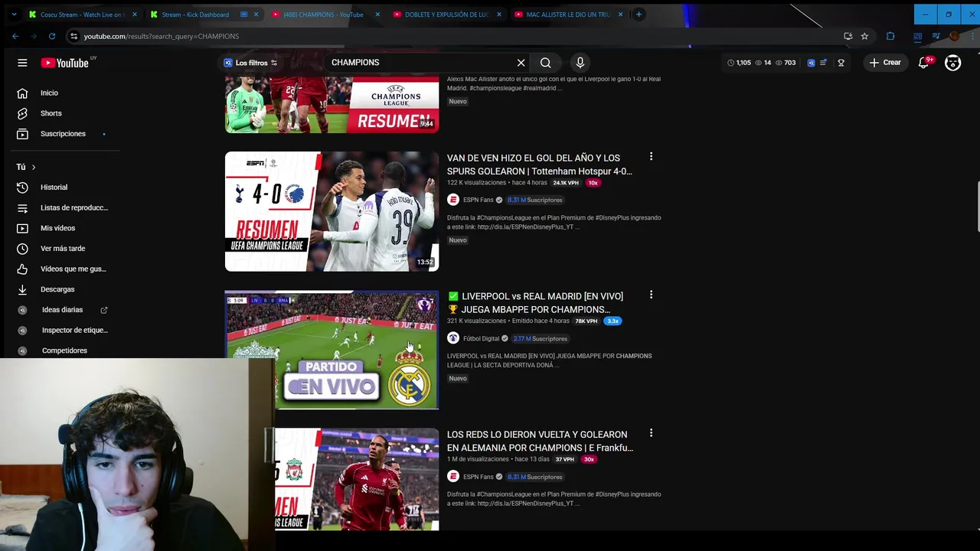Open options menu for Van de Ven video

651,156
